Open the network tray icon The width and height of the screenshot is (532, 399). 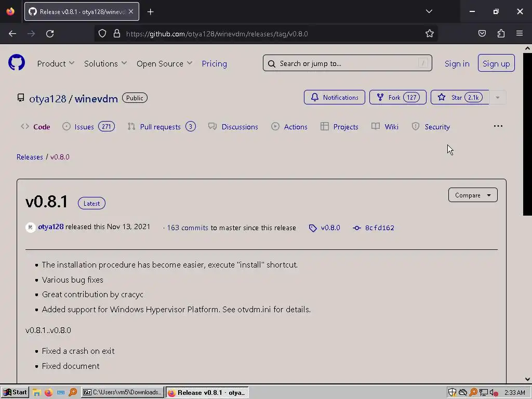484,393
